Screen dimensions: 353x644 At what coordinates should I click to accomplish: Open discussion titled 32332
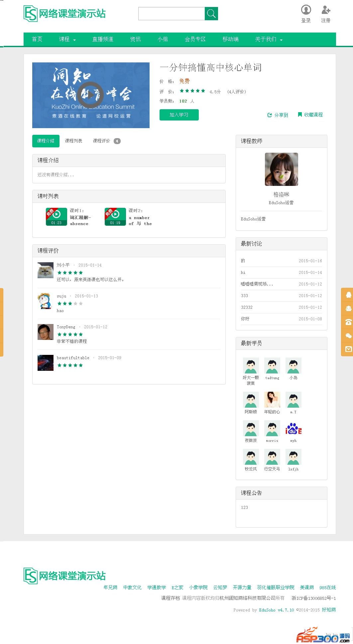(247, 307)
